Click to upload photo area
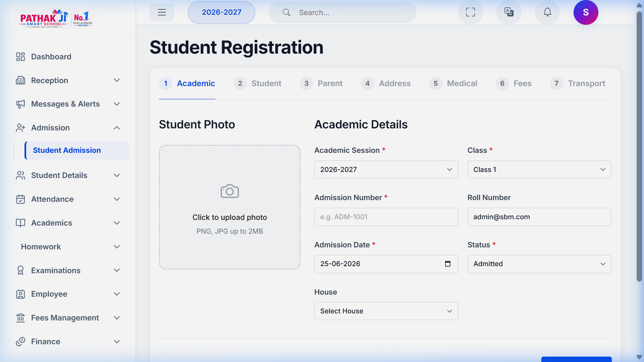This screenshot has width=644, height=362. click(x=230, y=207)
